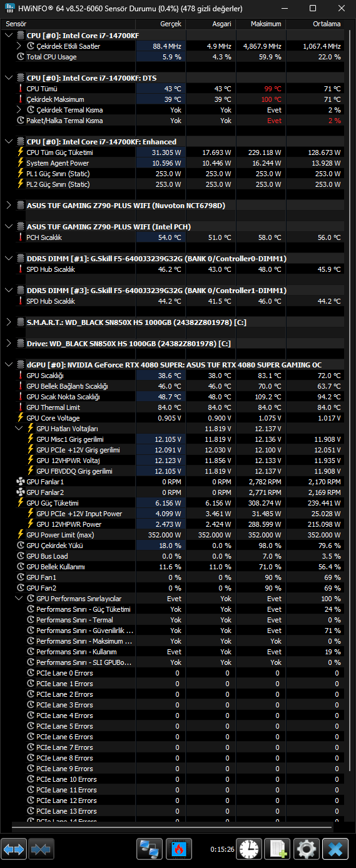Reset min/max values with the clock icon
Image resolution: width=356 pixels, height=868 pixels.
249,849
